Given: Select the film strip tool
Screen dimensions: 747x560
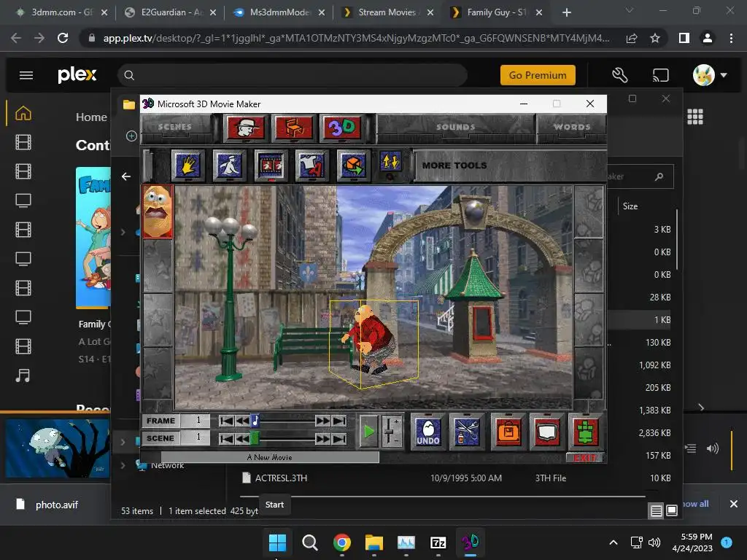Looking at the screenshot, I should (x=271, y=166).
